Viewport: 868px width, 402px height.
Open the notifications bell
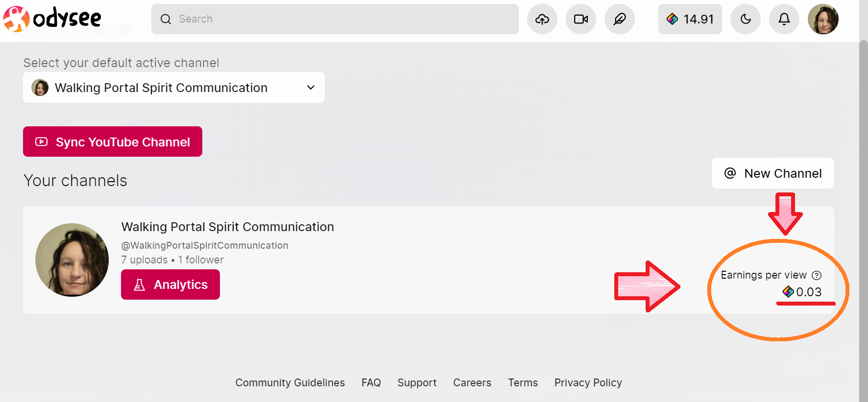784,19
